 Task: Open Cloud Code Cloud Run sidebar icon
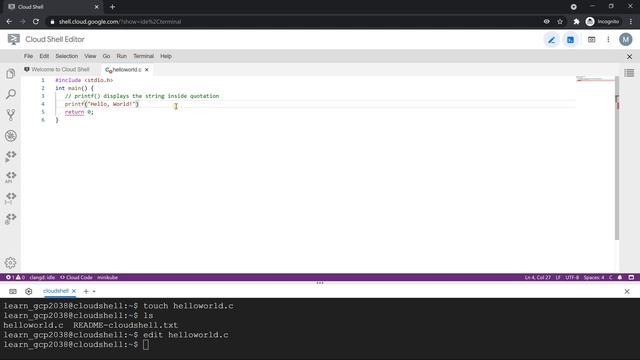[x=11, y=156]
